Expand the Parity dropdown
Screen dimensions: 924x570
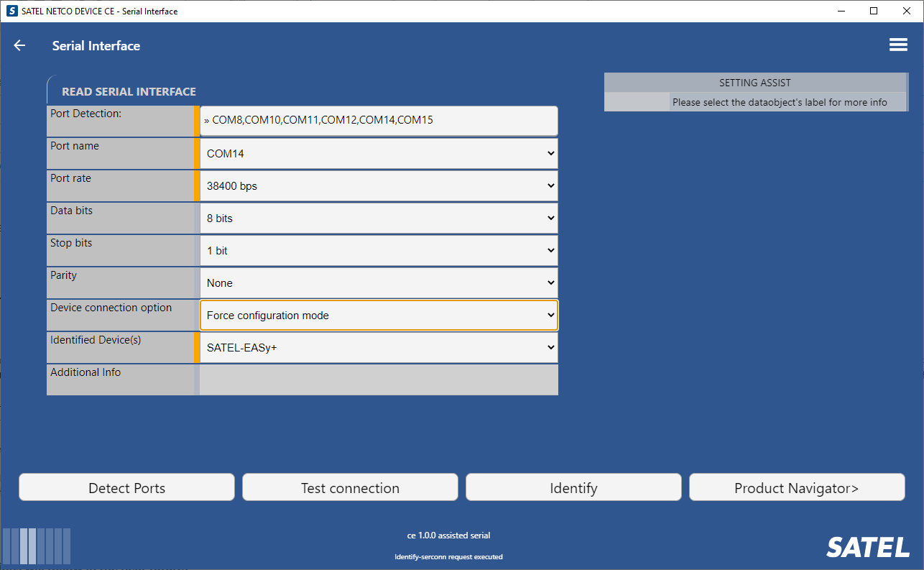pyautogui.click(x=378, y=282)
